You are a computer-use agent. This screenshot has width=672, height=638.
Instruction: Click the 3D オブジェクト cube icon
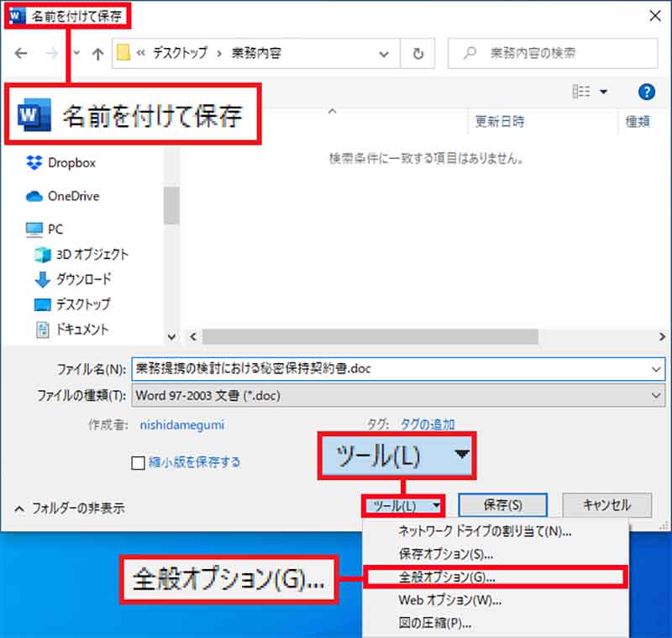[43, 255]
